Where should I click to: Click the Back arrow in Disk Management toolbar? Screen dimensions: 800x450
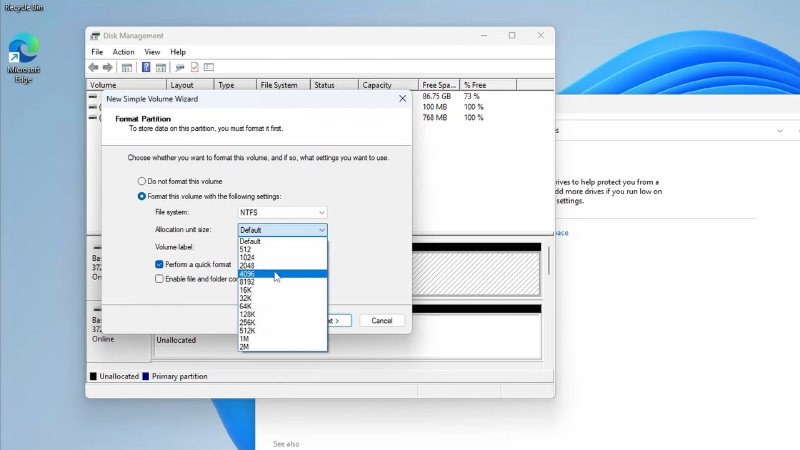[94, 68]
